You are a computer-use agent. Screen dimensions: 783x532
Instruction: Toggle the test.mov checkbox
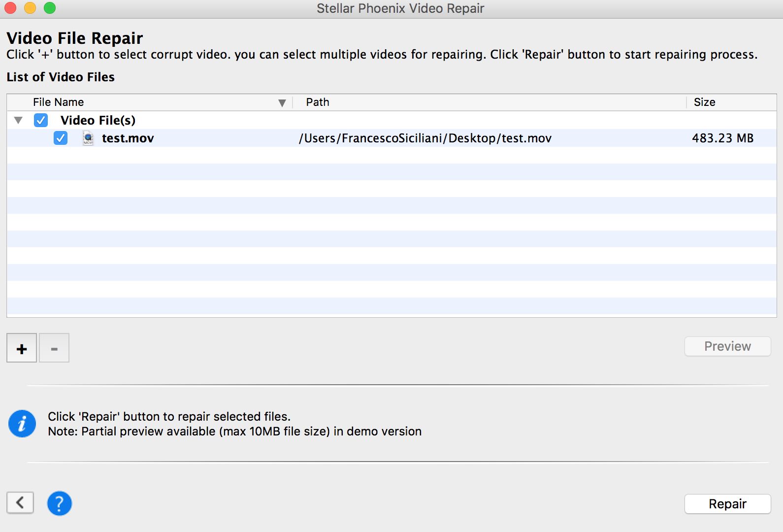click(x=61, y=138)
